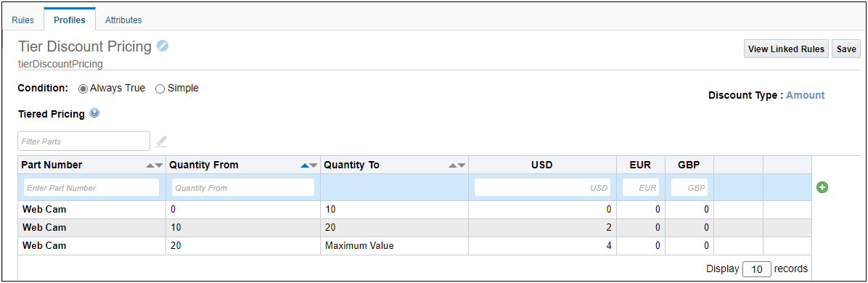Select the Profiles tab
Image resolution: width=868 pixels, height=283 pixels.
[x=69, y=20]
